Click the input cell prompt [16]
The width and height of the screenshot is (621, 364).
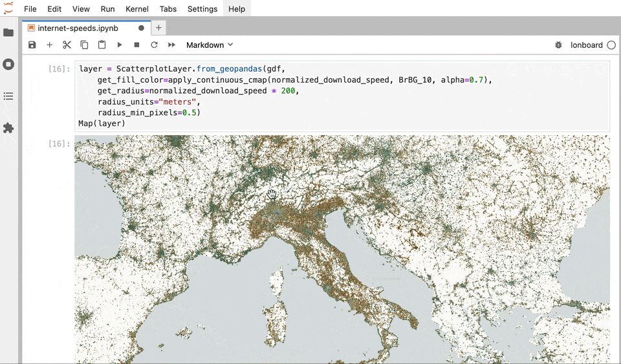tap(59, 69)
